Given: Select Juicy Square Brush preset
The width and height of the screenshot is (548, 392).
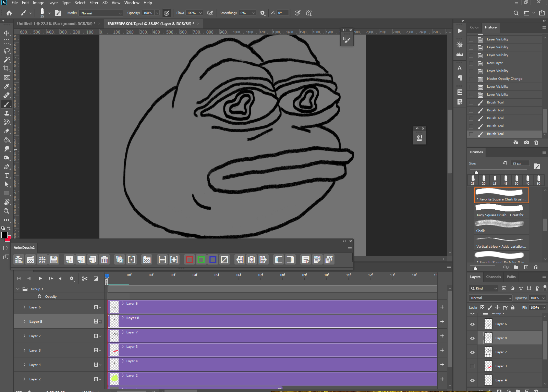Looking at the screenshot, I should click(501, 211).
